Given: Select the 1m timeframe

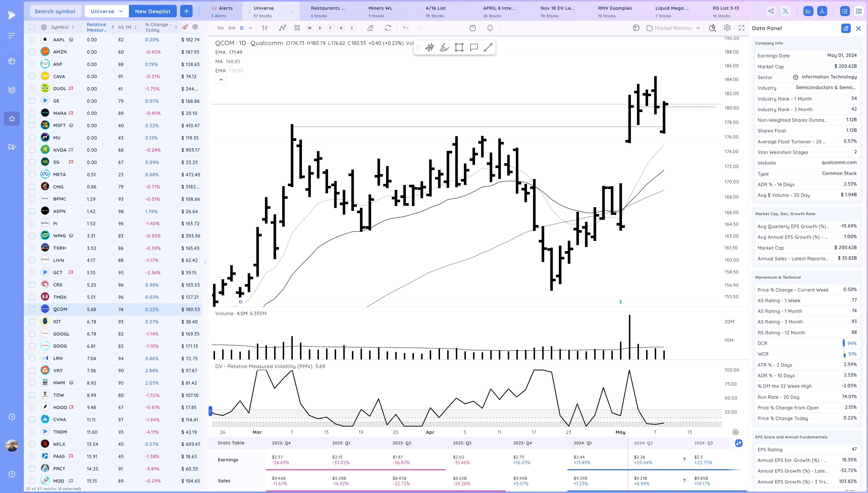Looking at the screenshot, I should 220,28.
